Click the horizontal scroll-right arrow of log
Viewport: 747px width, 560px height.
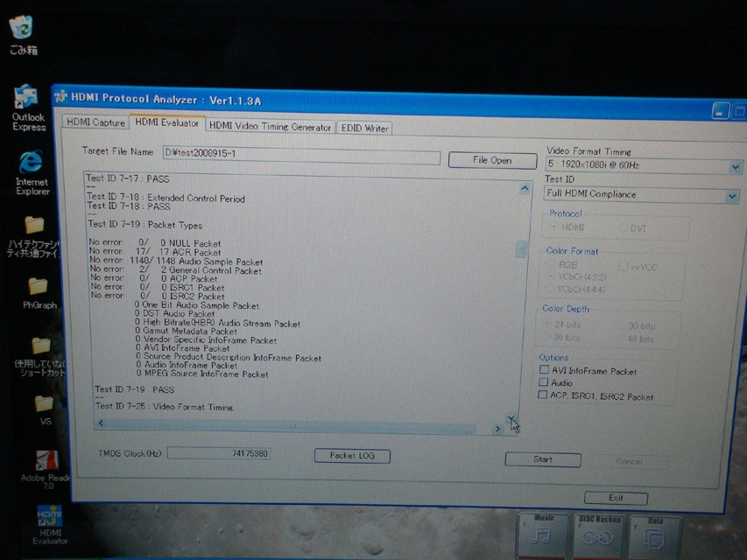pos(497,429)
